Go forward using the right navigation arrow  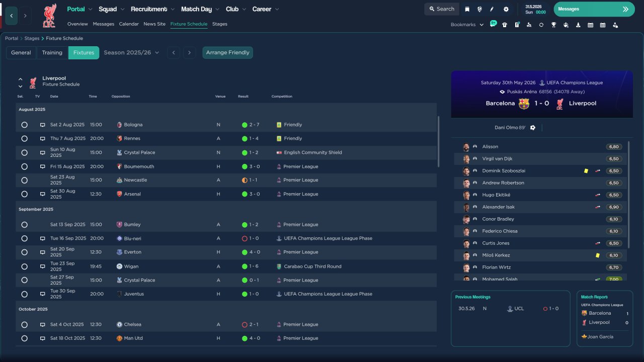tap(25, 16)
